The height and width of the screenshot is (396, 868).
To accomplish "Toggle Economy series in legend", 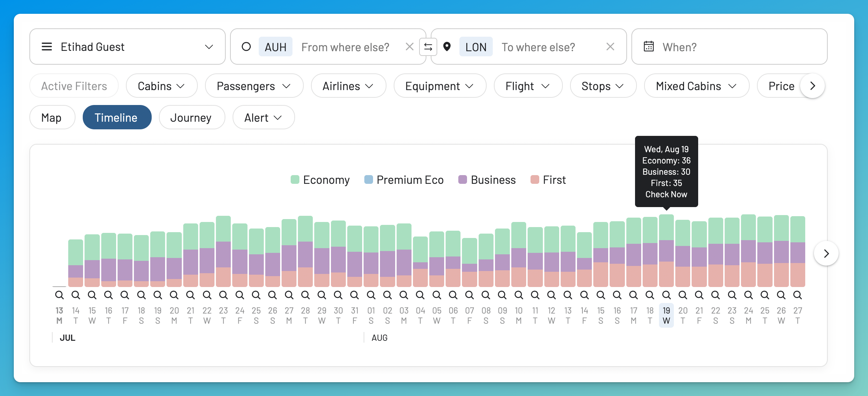I will coord(320,180).
